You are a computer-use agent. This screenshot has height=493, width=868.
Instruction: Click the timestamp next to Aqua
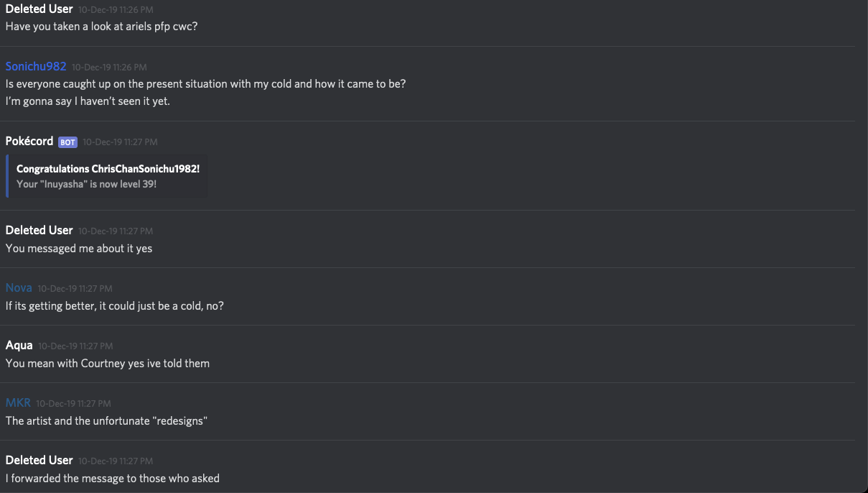(x=75, y=346)
